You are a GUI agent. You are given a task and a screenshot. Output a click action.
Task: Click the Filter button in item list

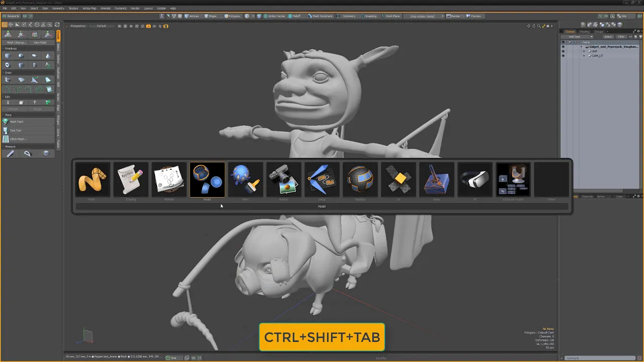[621, 37]
